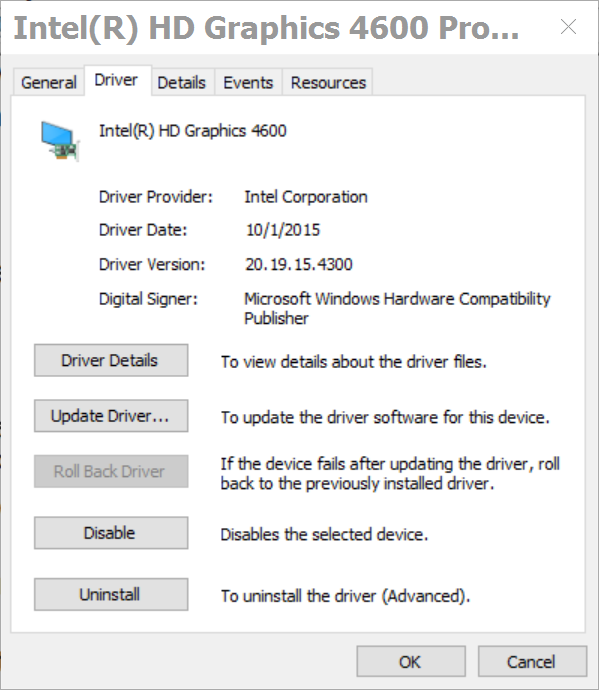Switch to the General tab
Image resolution: width=599 pixels, height=690 pixels.
tap(49, 82)
